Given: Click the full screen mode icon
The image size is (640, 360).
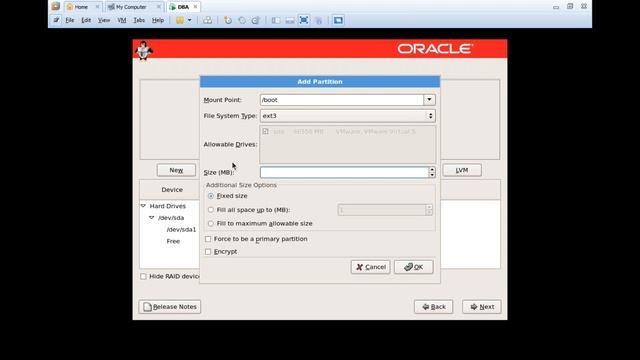Looking at the screenshot, I should coord(304,20).
